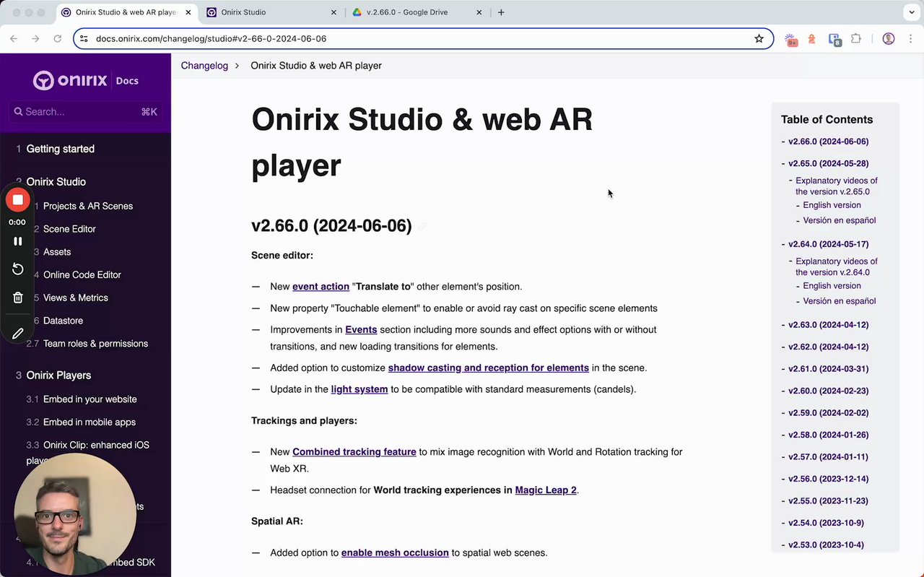Open Datastore docs page
This screenshot has height=577, width=924.
(63, 321)
